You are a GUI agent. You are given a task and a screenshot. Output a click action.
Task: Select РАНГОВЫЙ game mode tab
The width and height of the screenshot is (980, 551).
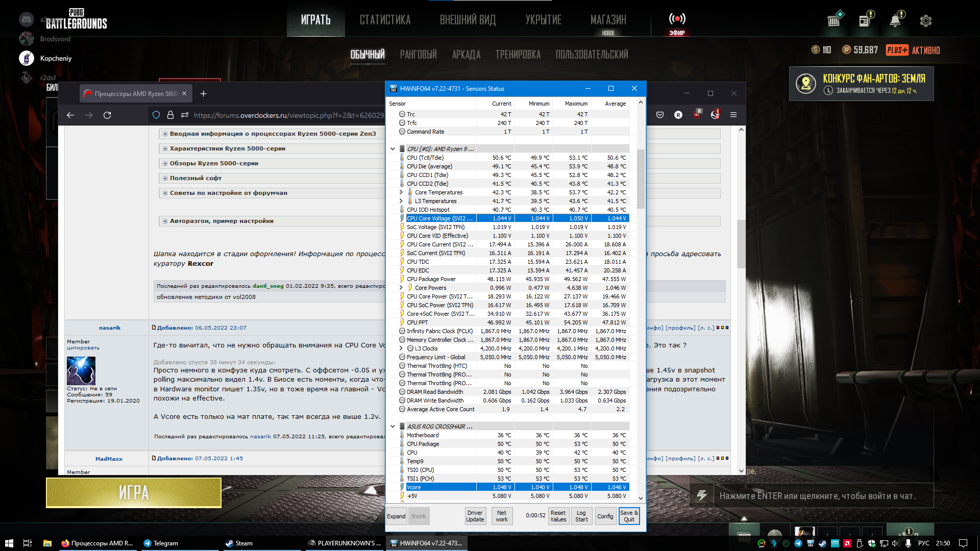click(x=418, y=54)
